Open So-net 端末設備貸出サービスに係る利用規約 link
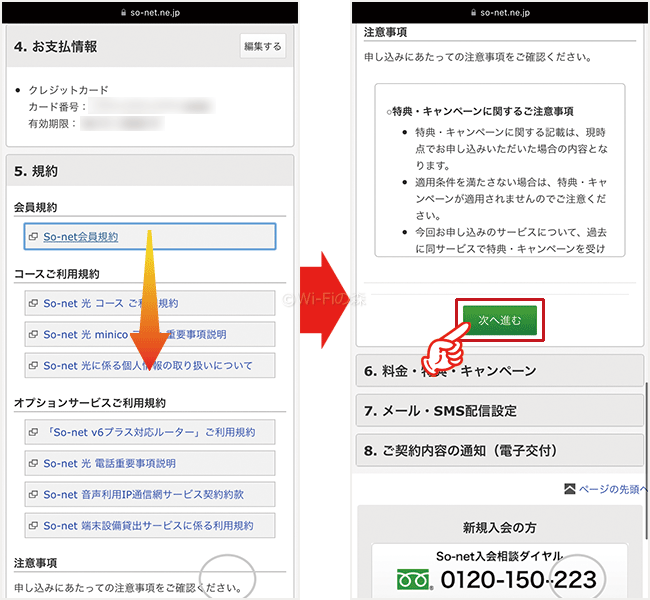 (x=148, y=526)
